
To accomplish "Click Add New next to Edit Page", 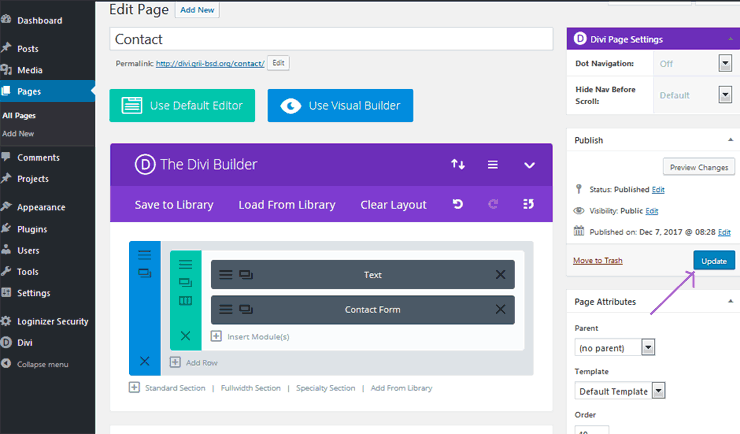I will 197,10.
